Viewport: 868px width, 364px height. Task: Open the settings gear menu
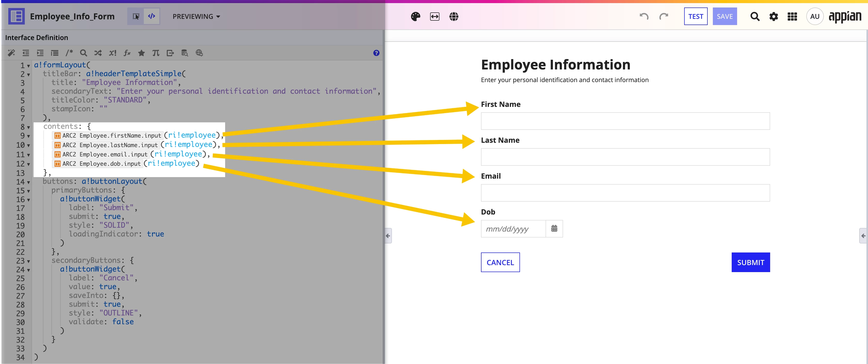click(x=774, y=17)
